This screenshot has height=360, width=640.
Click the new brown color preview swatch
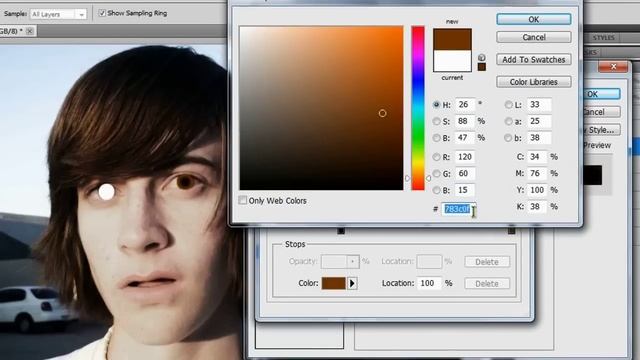tap(452, 40)
